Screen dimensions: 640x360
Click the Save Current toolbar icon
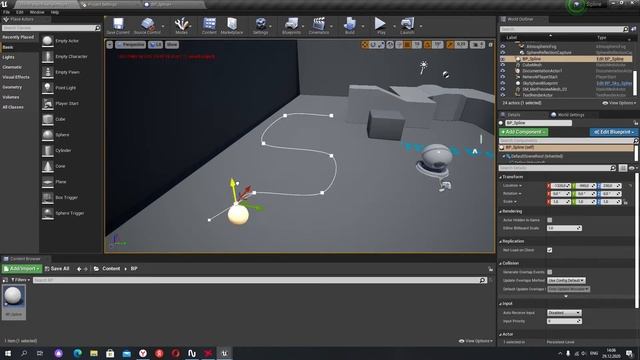point(118,23)
